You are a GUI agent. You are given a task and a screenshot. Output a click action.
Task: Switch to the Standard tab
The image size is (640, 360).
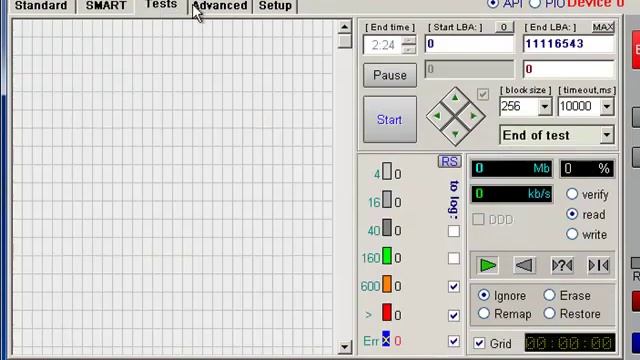tap(41, 6)
